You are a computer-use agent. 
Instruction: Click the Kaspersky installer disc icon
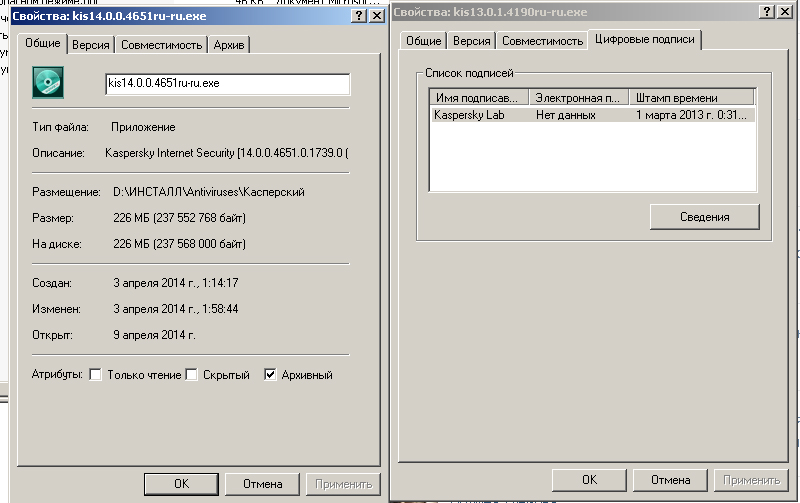point(48,82)
